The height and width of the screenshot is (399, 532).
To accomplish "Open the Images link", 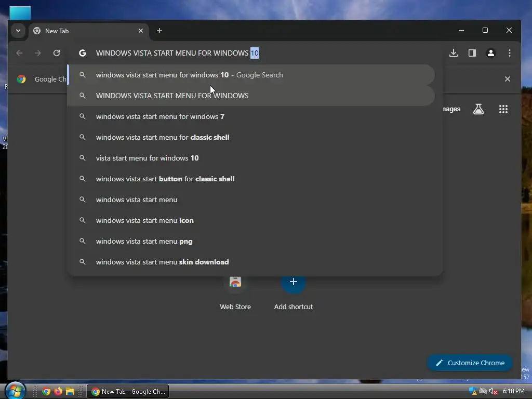I will pos(451,109).
